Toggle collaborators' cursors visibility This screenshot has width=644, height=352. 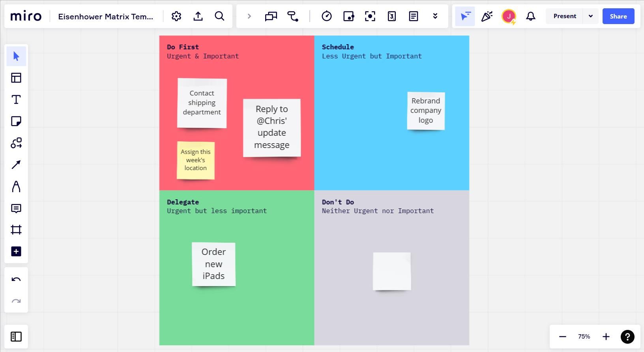tap(465, 16)
